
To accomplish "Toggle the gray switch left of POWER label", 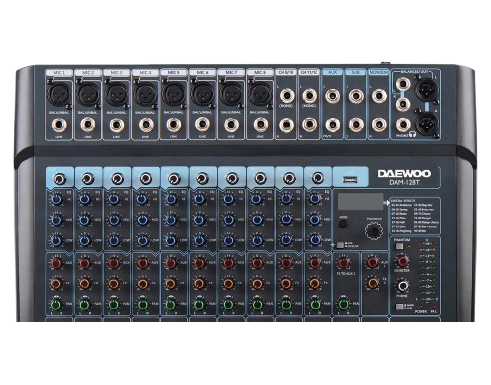I will [x=399, y=307].
